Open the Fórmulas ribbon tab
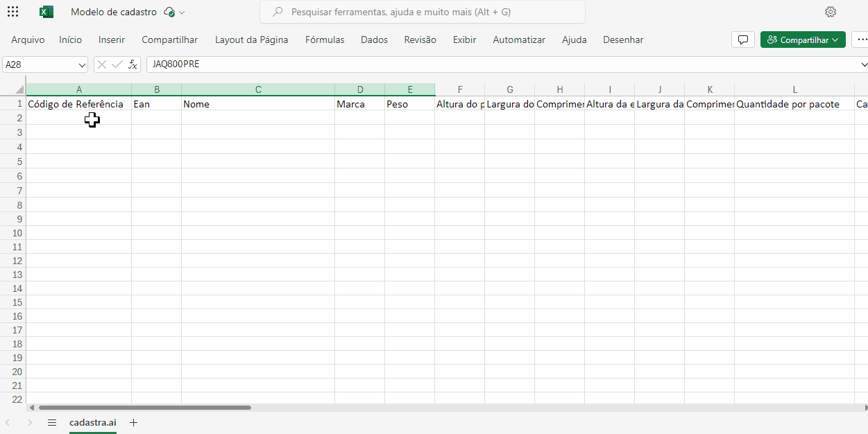This screenshot has width=868, height=434. (325, 40)
